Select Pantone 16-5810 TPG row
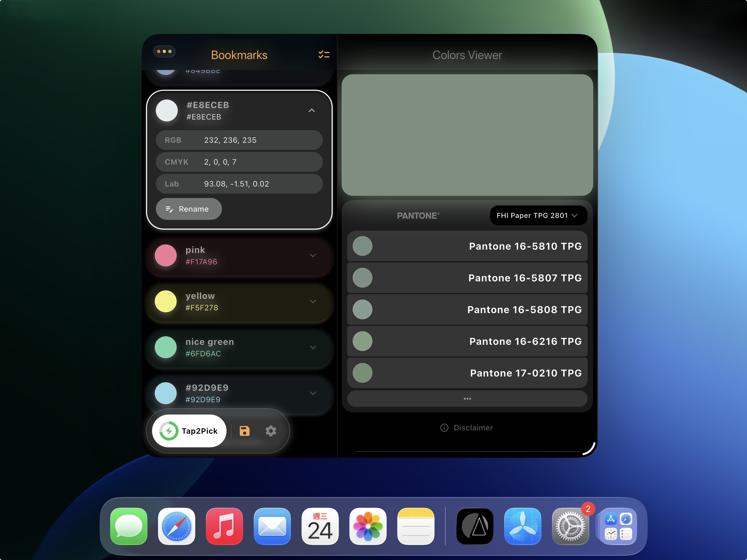Image resolution: width=747 pixels, height=560 pixels. pyautogui.click(x=467, y=246)
